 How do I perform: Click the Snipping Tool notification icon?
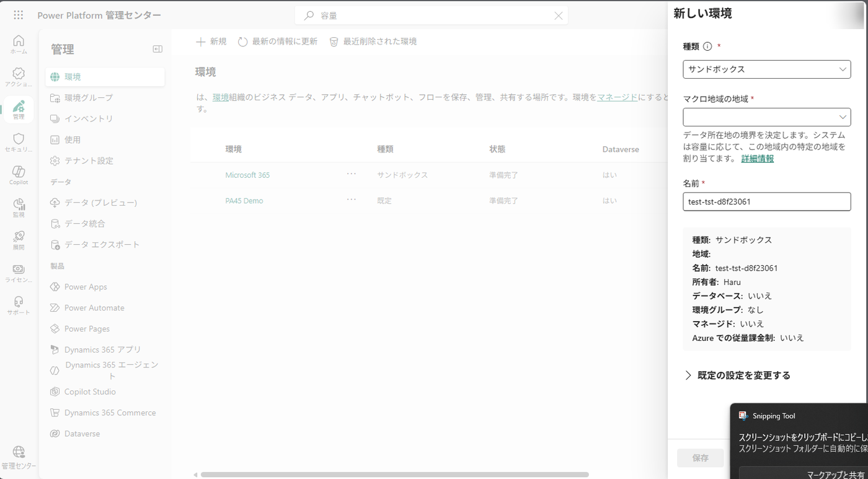(x=743, y=416)
